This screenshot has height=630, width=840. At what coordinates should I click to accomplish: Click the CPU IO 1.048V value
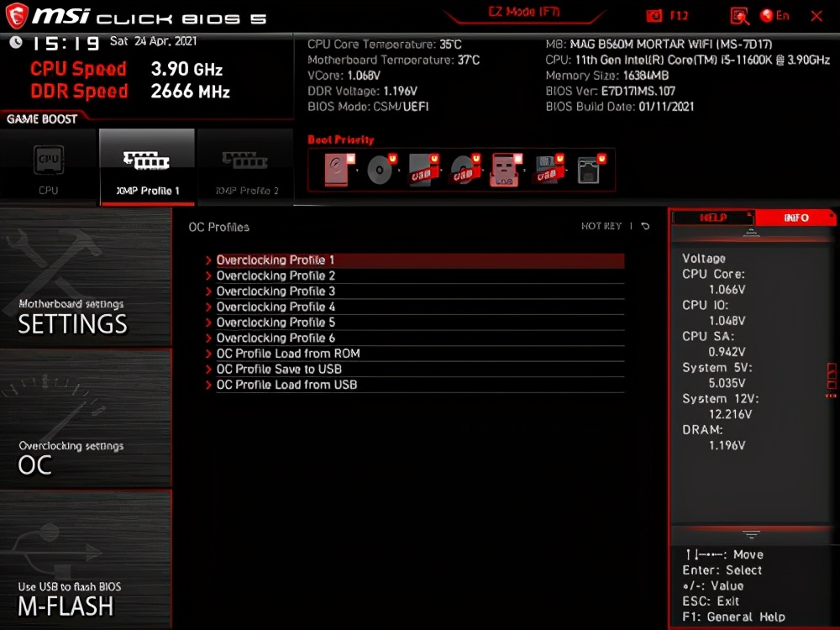tap(727, 321)
